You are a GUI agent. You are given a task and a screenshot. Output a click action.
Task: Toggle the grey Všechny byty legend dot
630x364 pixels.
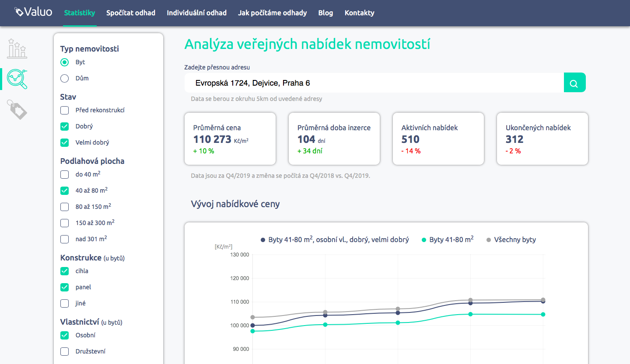(489, 240)
